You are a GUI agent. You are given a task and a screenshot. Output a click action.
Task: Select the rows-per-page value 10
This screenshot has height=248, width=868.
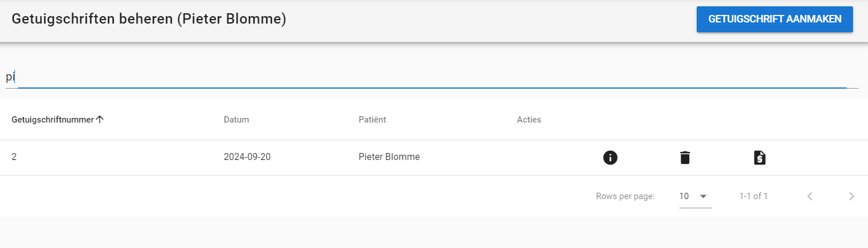click(684, 196)
